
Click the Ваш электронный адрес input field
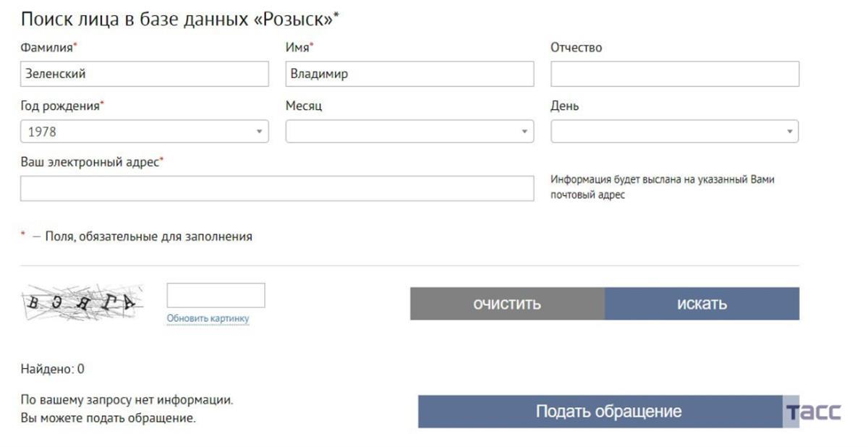(277, 189)
